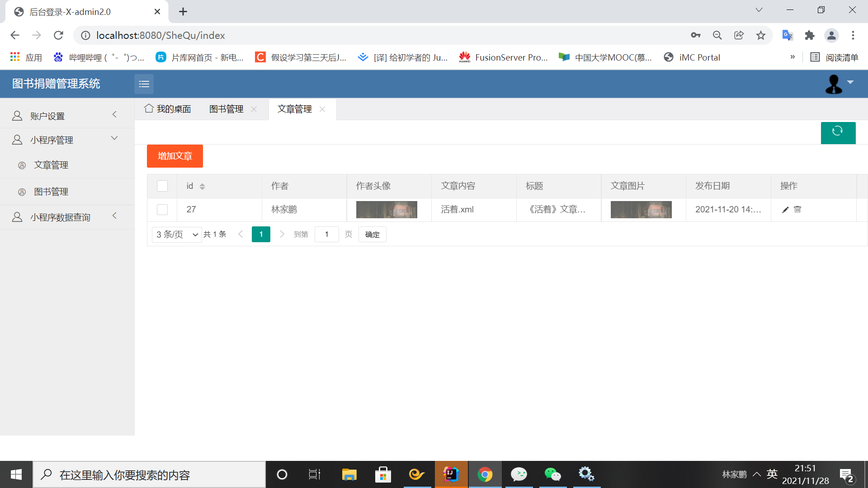Open the user avatar menu
Viewport: 868px width, 488px height.
(834, 84)
